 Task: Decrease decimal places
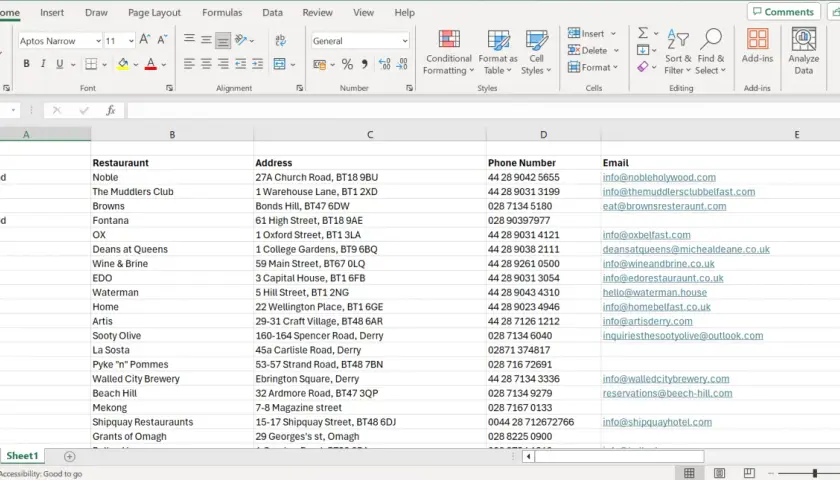402,65
